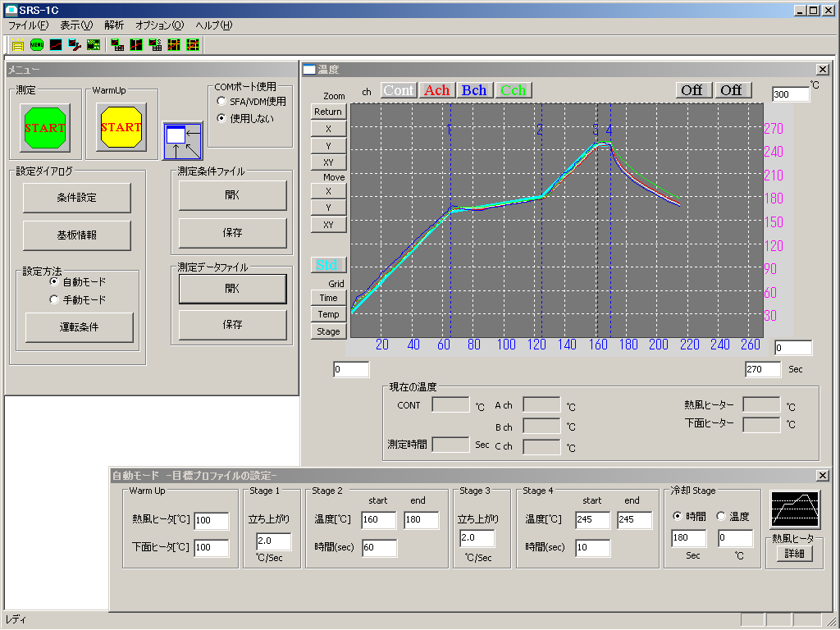Select the 手動モード radio option
This screenshot has width=840, height=630.
(x=53, y=299)
